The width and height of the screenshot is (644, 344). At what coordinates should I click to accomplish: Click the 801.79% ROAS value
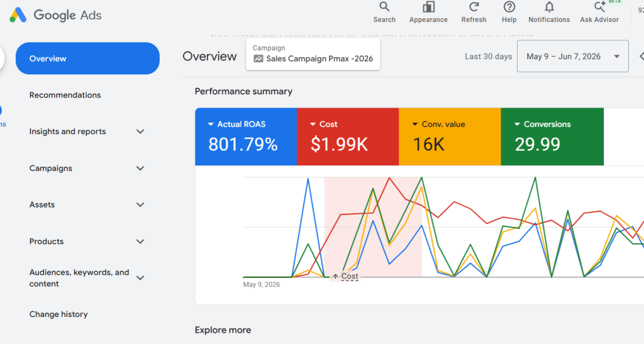243,145
